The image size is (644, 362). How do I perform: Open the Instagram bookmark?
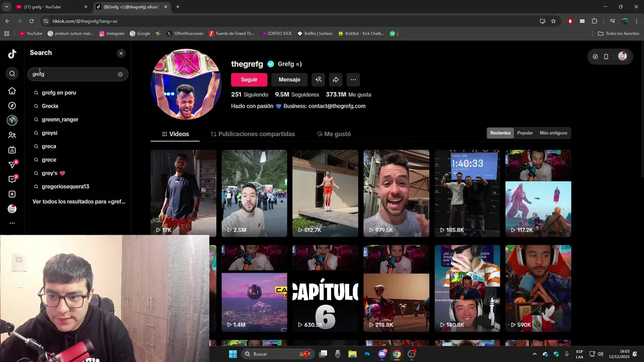point(112,34)
